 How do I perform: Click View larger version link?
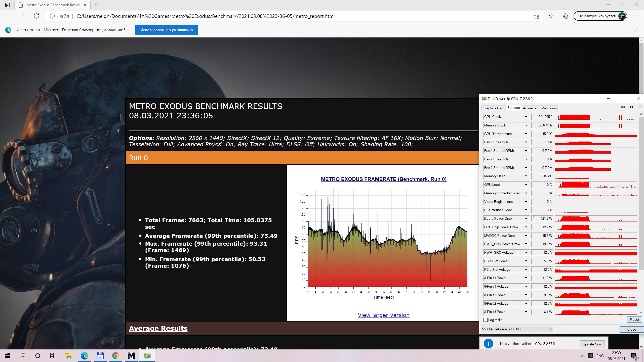383,315
